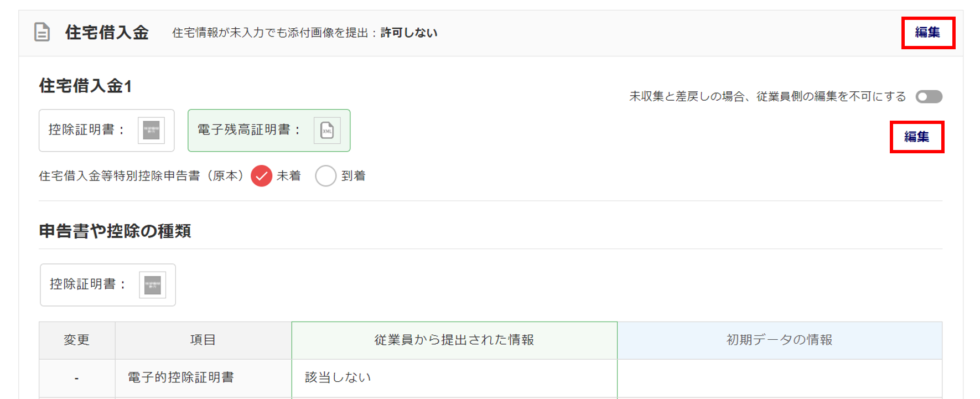Select the 到着 radio option
The image size is (980, 399).
click(325, 176)
